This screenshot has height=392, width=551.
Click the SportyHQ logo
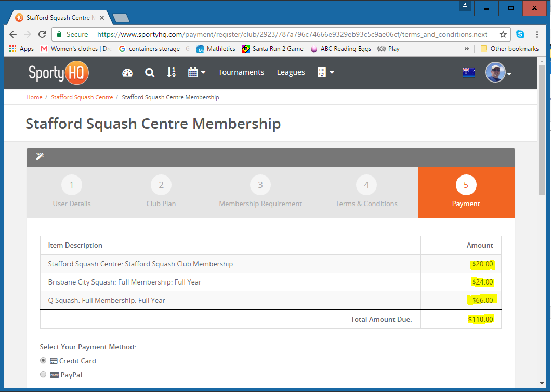coord(59,73)
